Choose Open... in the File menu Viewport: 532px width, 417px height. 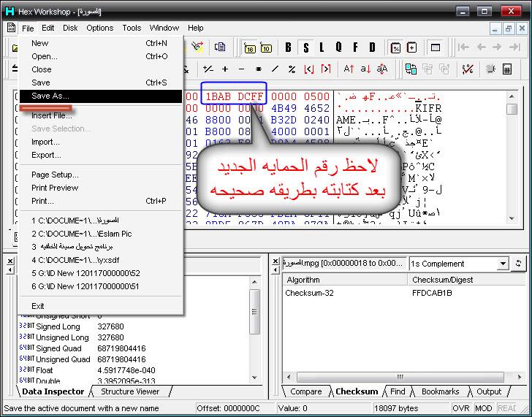pyautogui.click(x=101, y=56)
